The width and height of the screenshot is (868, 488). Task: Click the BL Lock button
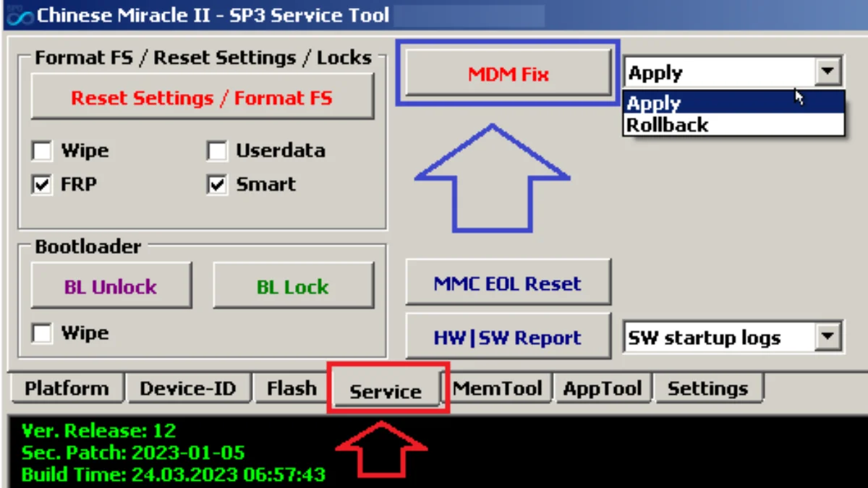click(x=293, y=286)
